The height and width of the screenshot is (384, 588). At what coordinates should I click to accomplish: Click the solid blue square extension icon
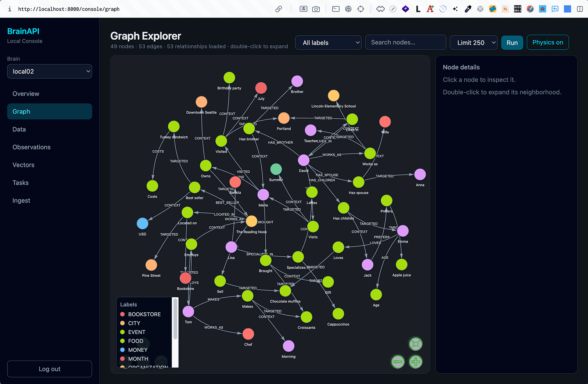(567, 9)
